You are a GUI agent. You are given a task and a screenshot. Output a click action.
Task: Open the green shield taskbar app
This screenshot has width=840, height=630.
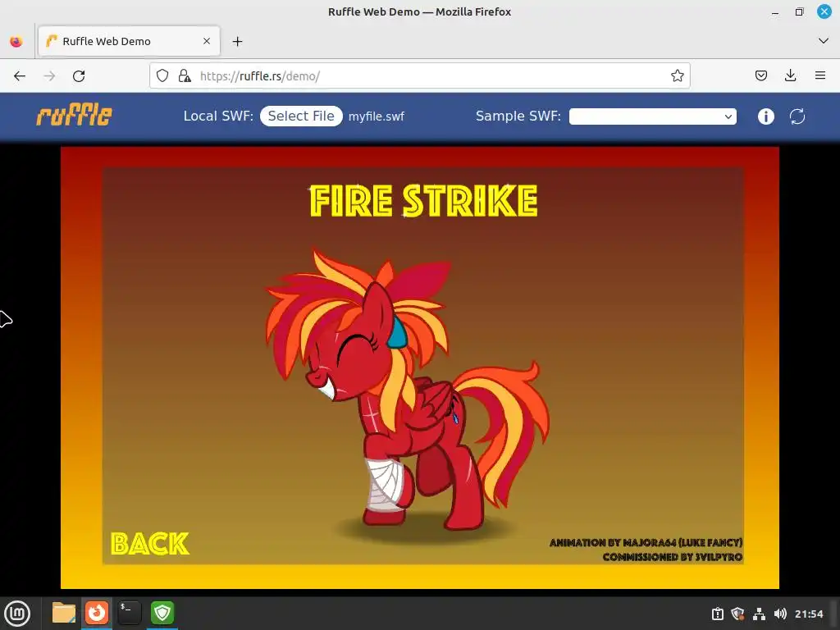click(x=162, y=613)
